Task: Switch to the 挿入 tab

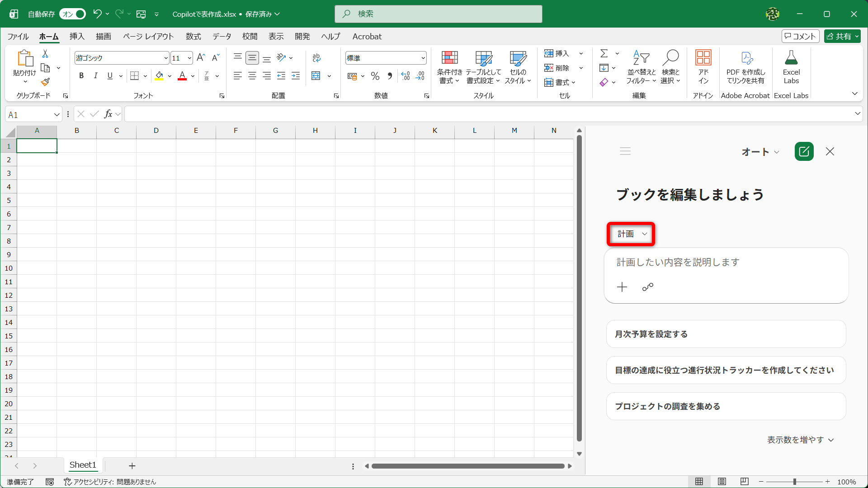Action: [77, 37]
